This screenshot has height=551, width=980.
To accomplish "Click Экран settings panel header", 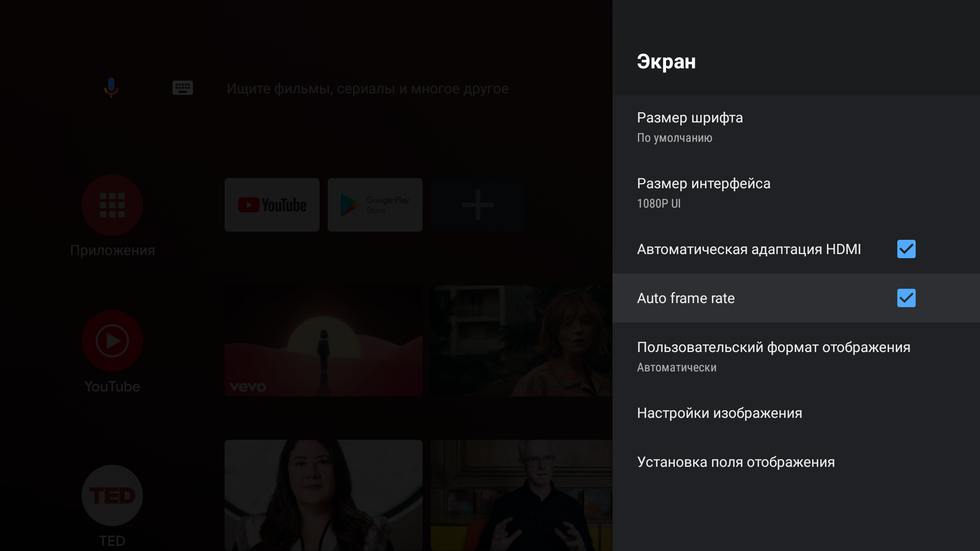I will pyautogui.click(x=666, y=61).
